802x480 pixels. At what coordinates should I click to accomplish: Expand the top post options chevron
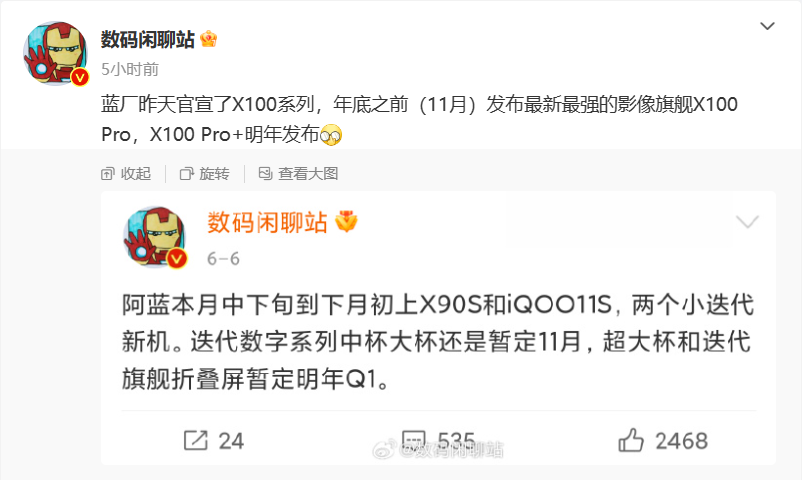[x=767, y=26]
